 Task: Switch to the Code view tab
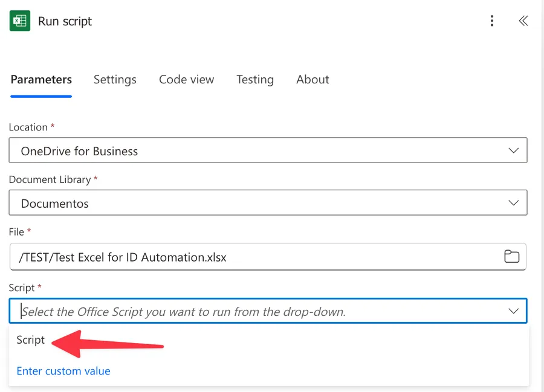point(186,79)
